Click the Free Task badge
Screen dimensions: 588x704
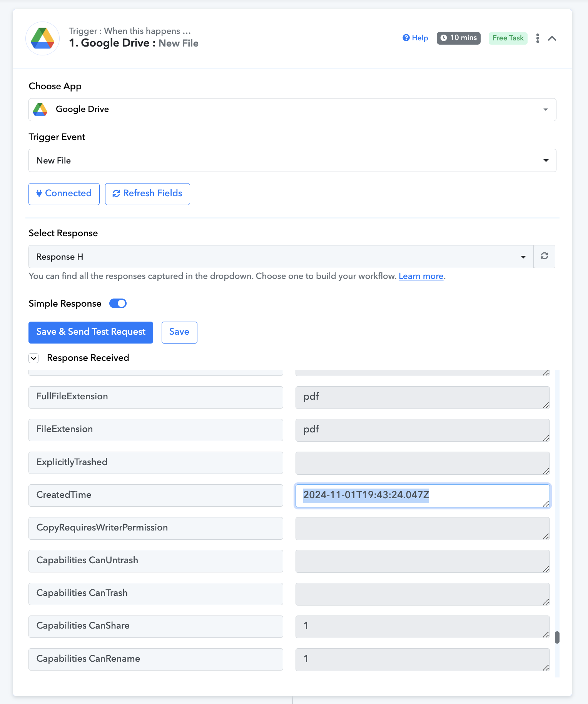point(508,38)
